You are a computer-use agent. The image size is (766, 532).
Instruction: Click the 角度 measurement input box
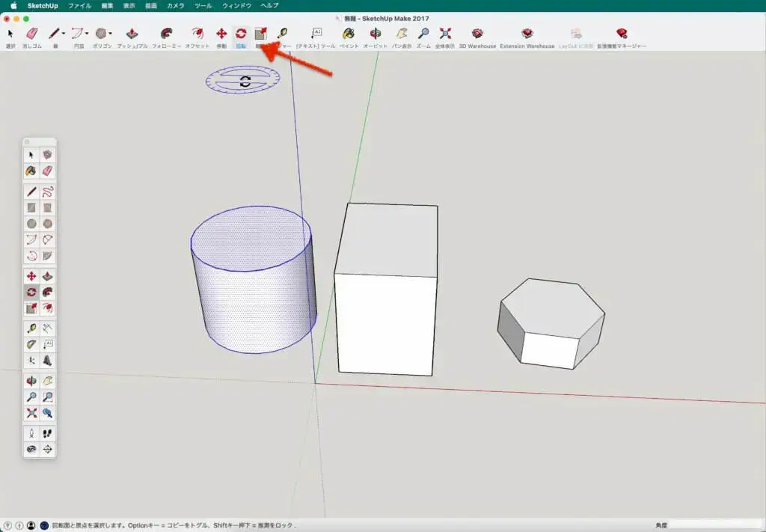[x=717, y=526]
